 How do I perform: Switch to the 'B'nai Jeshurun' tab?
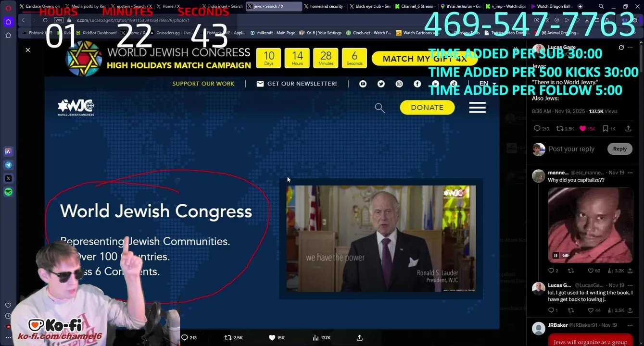tap(460, 6)
